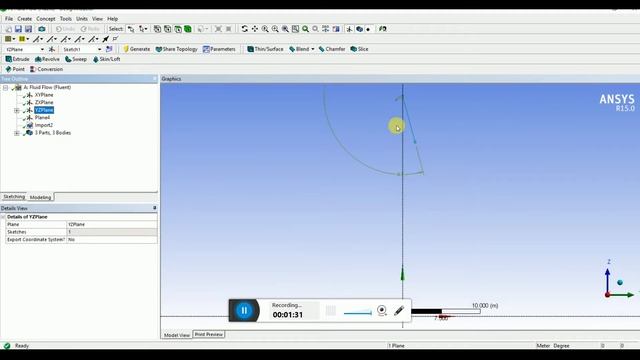Open the File menu

point(9,19)
